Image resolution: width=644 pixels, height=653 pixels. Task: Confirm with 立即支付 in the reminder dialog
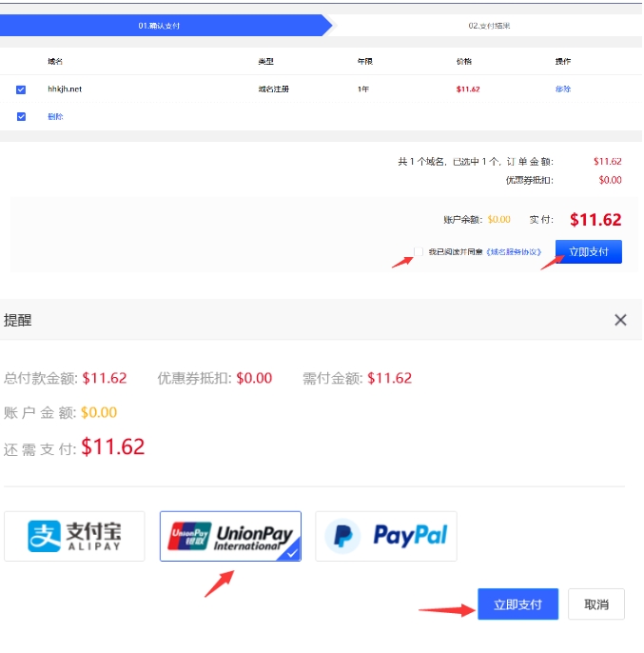(x=517, y=604)
